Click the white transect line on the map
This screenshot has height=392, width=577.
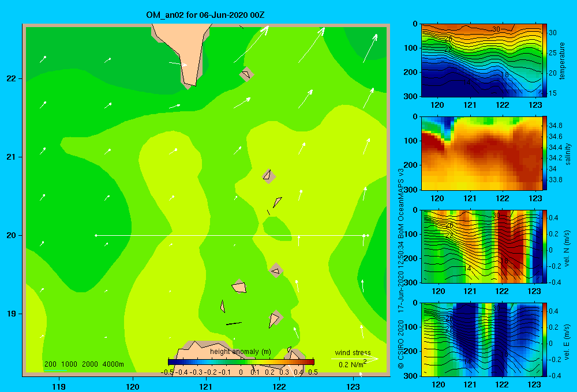(232, 235)
